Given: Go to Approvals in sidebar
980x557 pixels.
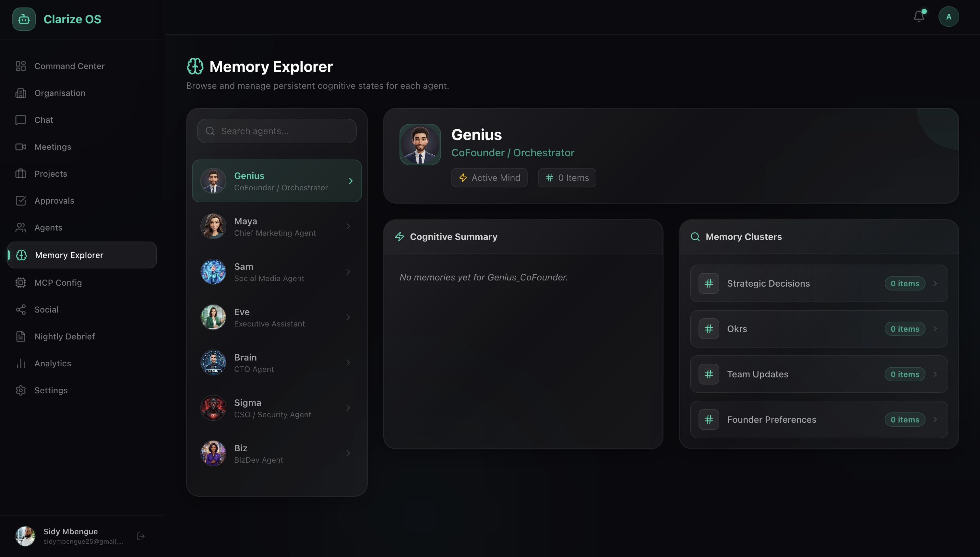Looking at the screenshot, I should tap(54, 200).
